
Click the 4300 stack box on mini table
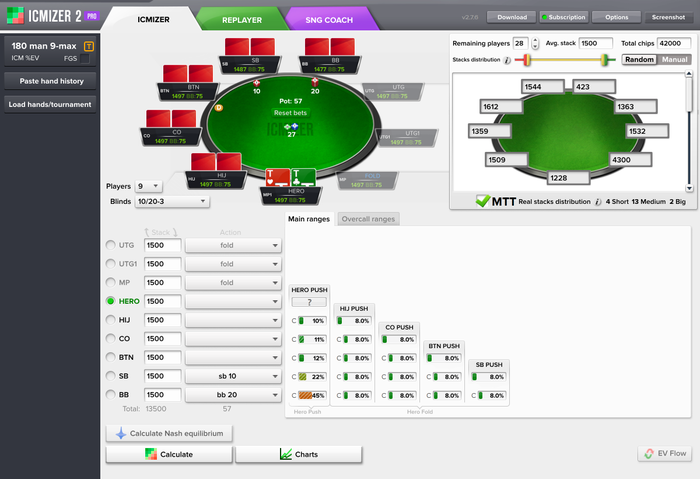pyautogui.click(x=631, y=160)
